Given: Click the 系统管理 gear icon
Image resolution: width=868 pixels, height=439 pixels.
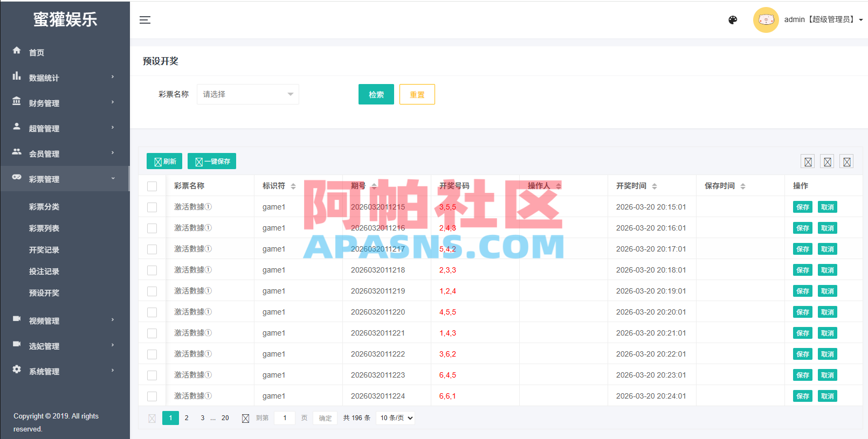Looking at the screenshot, I should [17, 370].
